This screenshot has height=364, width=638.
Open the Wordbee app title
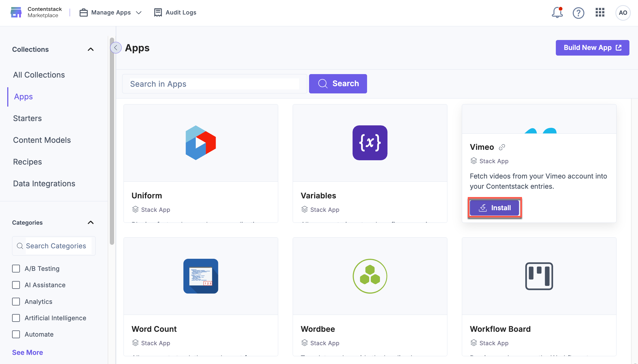(x=318, y=329)
